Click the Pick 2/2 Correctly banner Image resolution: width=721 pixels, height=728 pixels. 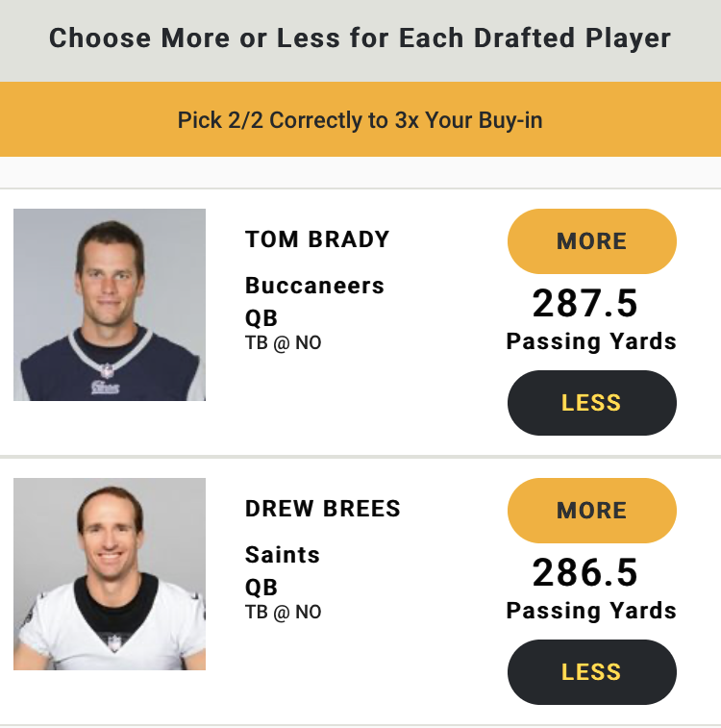(360, 119)
